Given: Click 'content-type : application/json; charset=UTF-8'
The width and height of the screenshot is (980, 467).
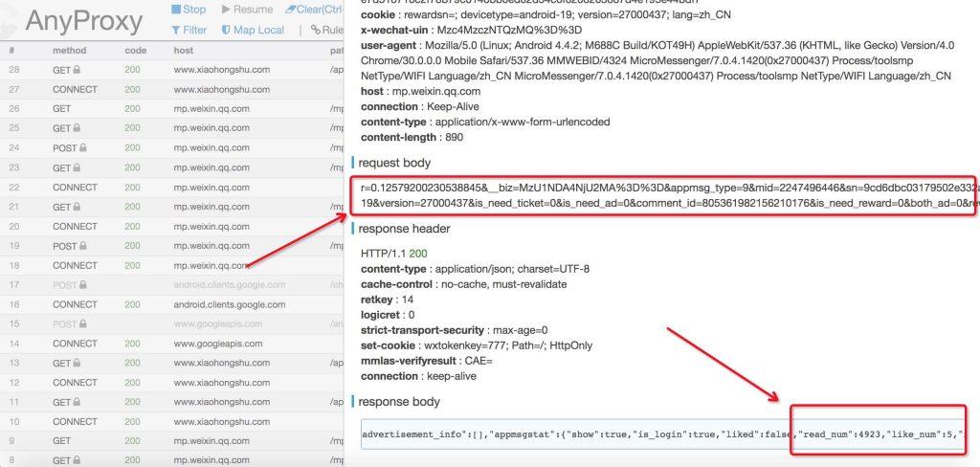Looking at the screenshot, I should click(475, 269).
